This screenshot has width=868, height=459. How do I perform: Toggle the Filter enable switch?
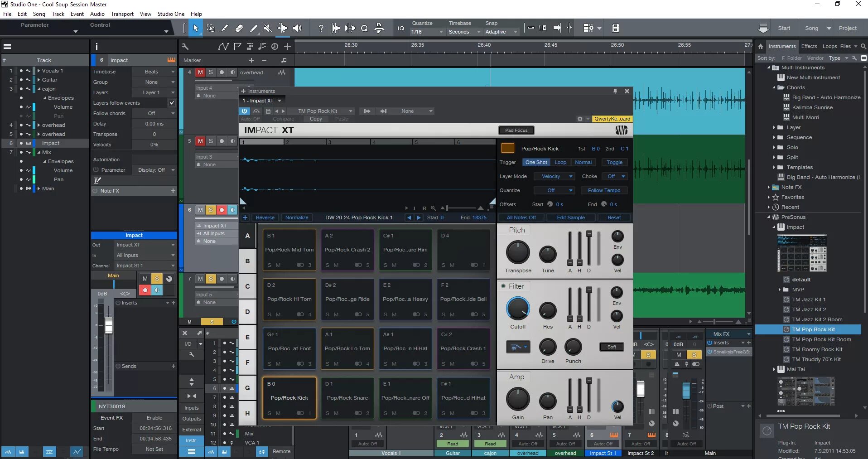pyautogui.click(x=503, y=286)
